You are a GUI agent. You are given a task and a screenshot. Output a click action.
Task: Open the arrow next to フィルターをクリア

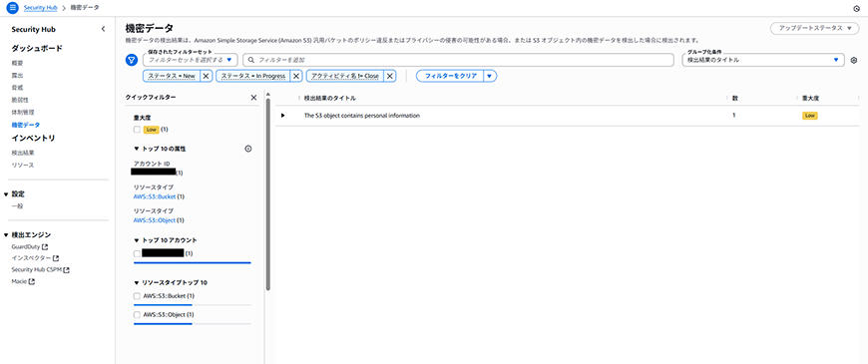489,76
